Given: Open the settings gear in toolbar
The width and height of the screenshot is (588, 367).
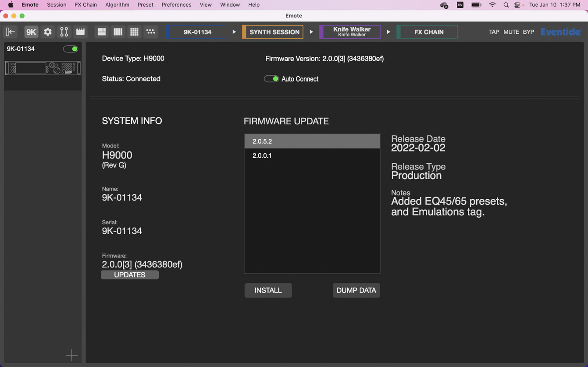Looking at the screenshot, I should (48, 32).
